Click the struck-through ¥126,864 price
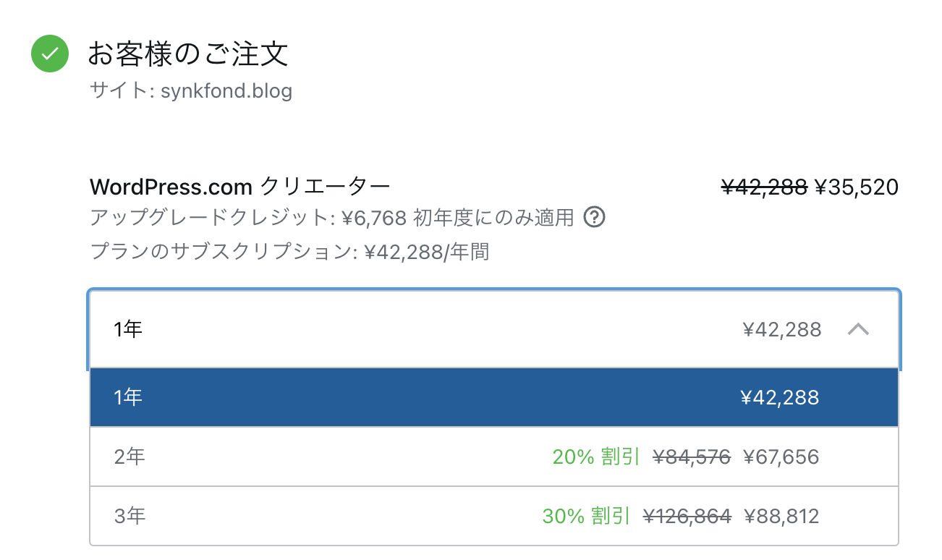Image resolution: width=942 pixels, height=560 pixels. coord(687,516)
